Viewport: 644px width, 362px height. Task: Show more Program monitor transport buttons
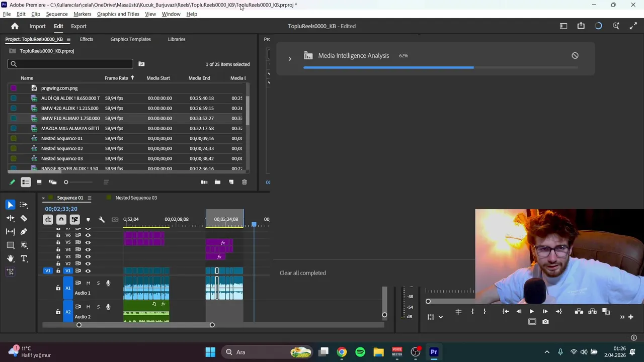coord(622,317)
